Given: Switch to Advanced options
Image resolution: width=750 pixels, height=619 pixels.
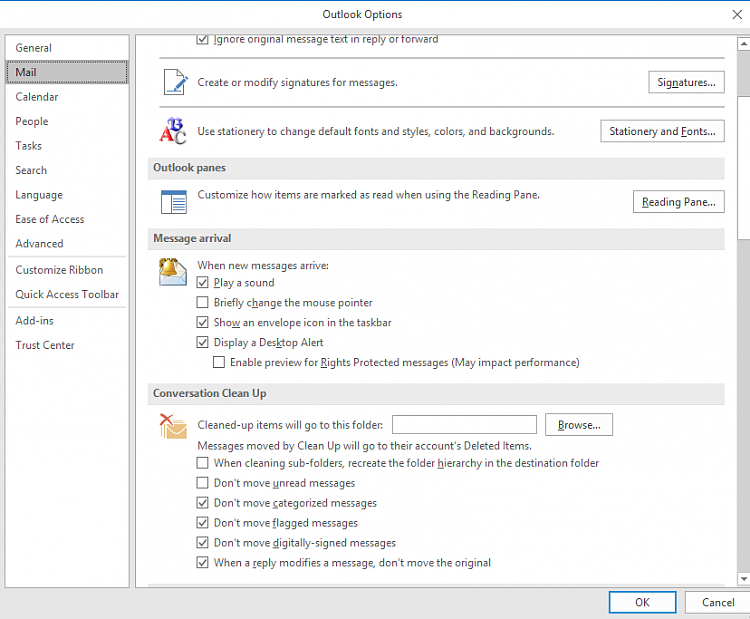Looking at the screenshot, I should click(x=67, y=243).
